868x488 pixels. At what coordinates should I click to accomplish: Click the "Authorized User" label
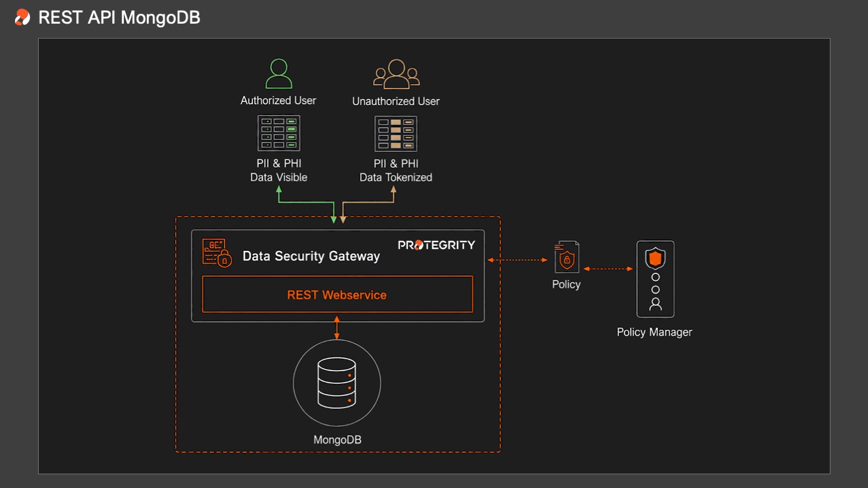[x=278, y=101]
